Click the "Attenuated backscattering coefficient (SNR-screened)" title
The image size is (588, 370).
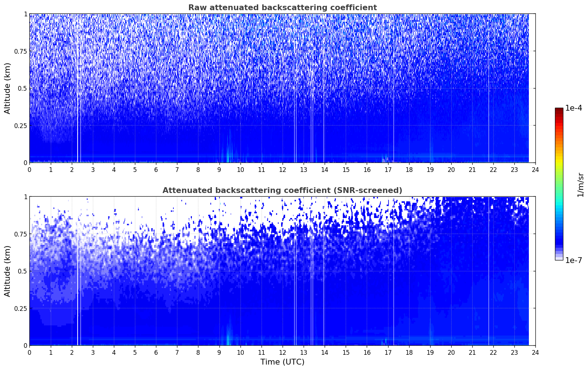click(x=282, y=190)
